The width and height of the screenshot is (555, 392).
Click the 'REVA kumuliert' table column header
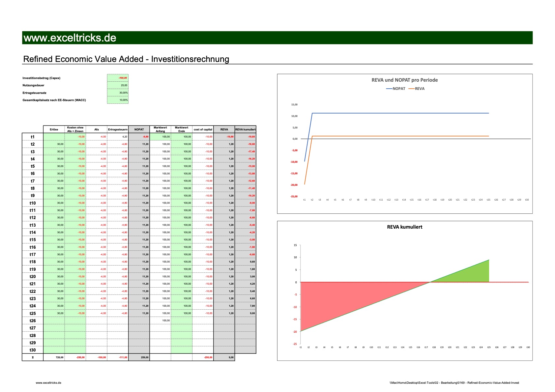click(246, 129)
